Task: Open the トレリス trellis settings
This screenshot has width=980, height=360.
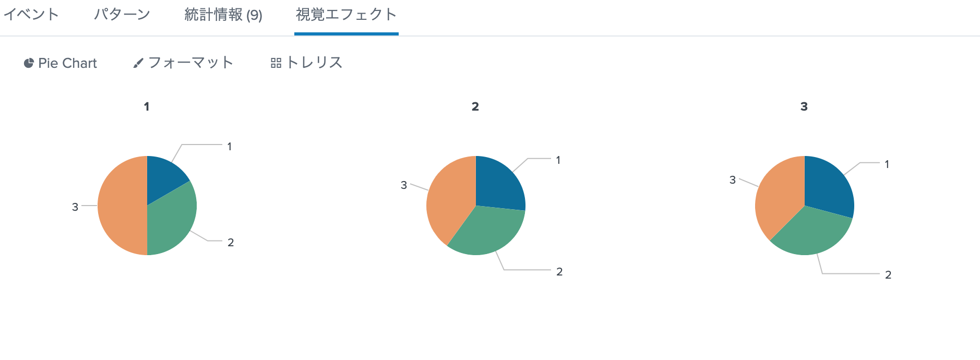Action: [307, 63]
